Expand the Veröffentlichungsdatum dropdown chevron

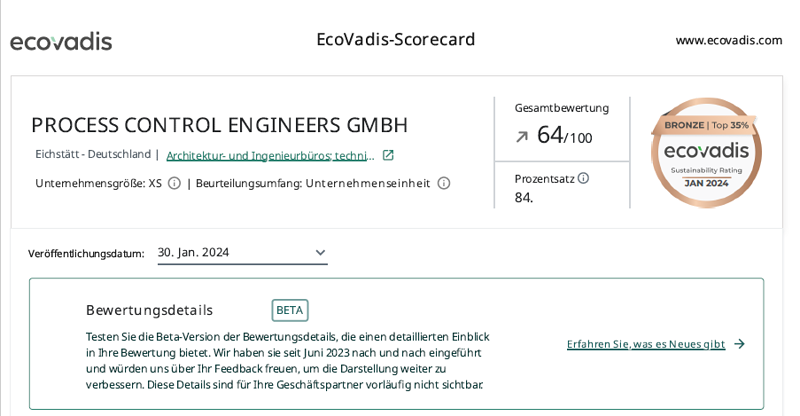pos(320,252)
